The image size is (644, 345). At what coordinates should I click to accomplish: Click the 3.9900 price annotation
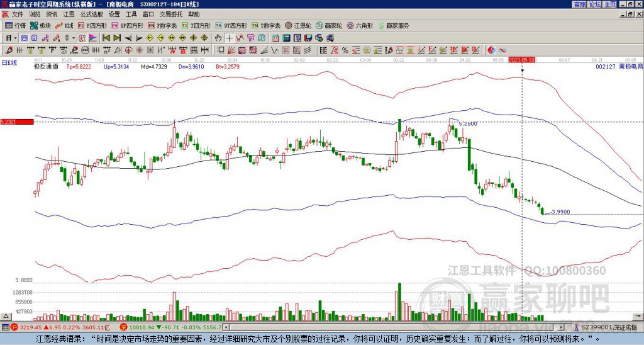tap(560, 212)
